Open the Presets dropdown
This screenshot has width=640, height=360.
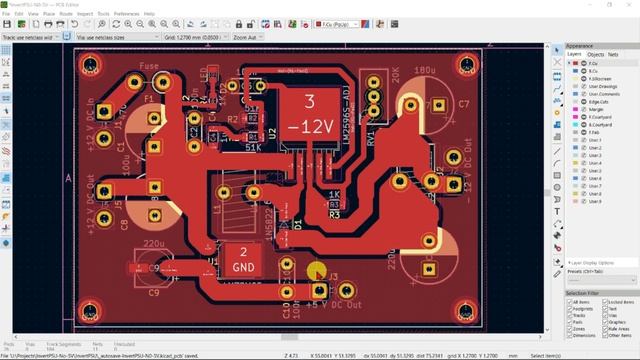tap(601, 280)
